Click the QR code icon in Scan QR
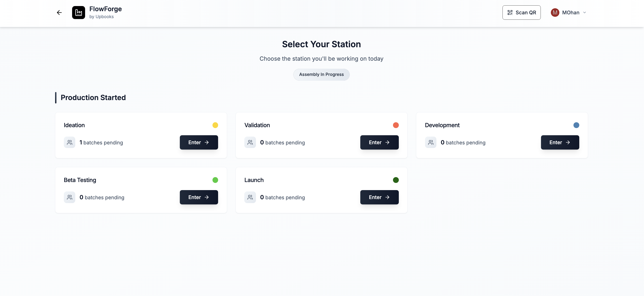Screen dimensions: 644x296 coord(510,12)
